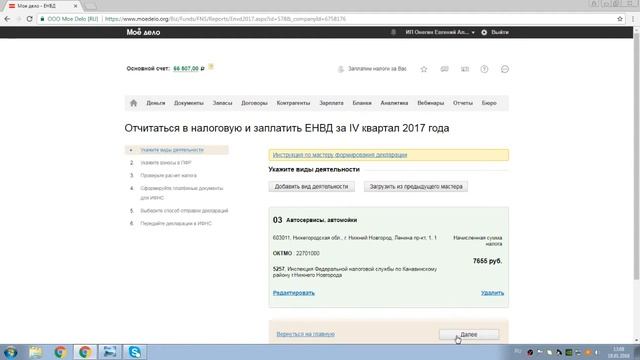Click the taskbar clock
This screenshot has height=360, width=640.
[618, 352]
